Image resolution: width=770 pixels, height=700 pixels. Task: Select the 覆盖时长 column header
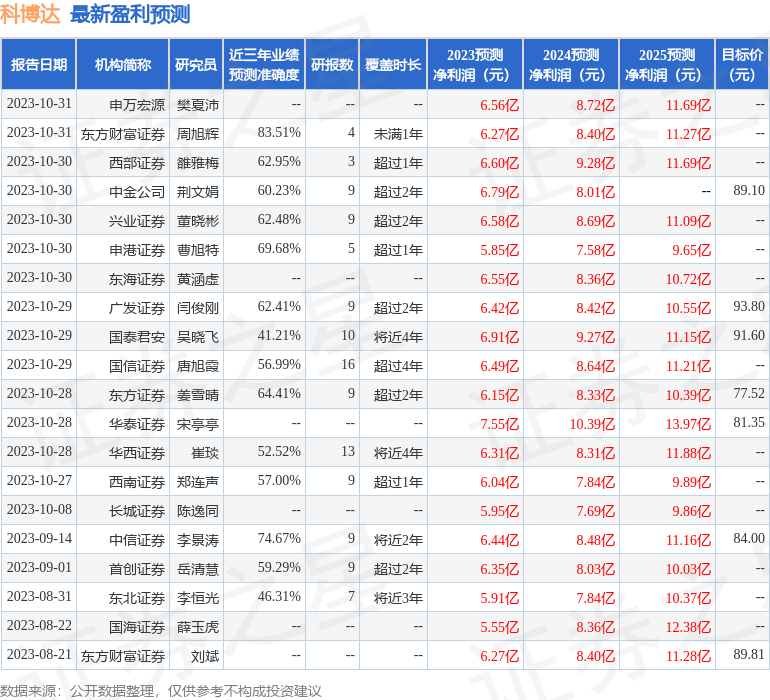coord(393,64)
